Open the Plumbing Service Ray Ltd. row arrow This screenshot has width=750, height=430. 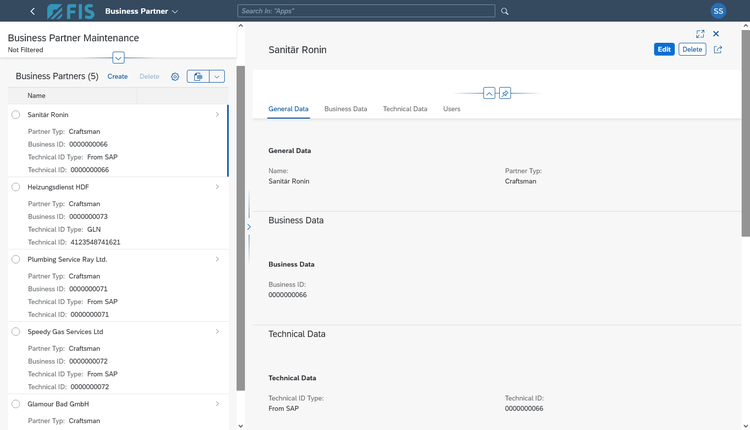point(217,259)
